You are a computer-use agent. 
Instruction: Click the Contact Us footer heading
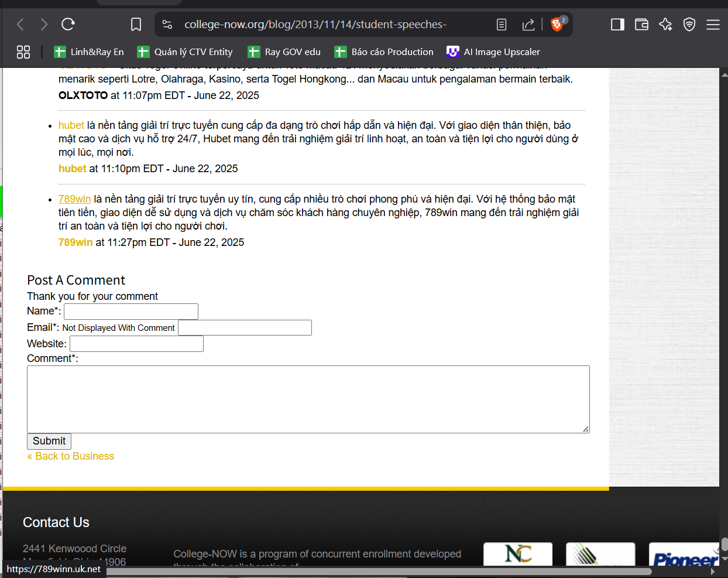click(x=56, y=522)
